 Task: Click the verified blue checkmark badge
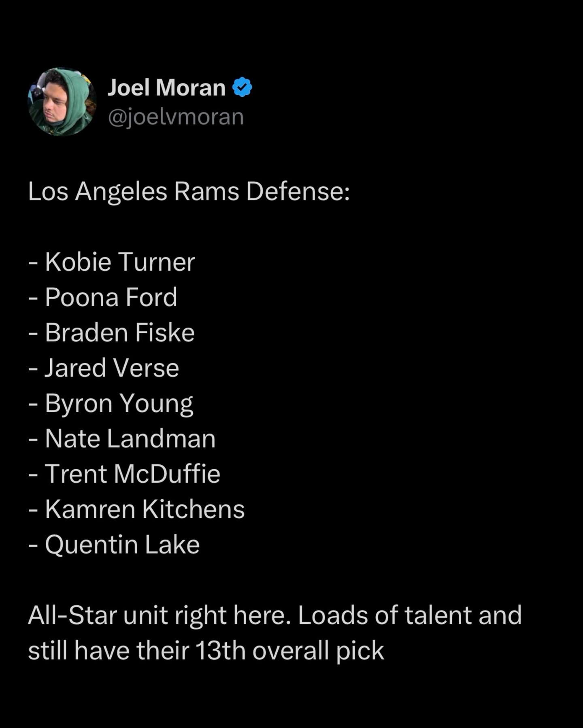(x=243, y=87)
